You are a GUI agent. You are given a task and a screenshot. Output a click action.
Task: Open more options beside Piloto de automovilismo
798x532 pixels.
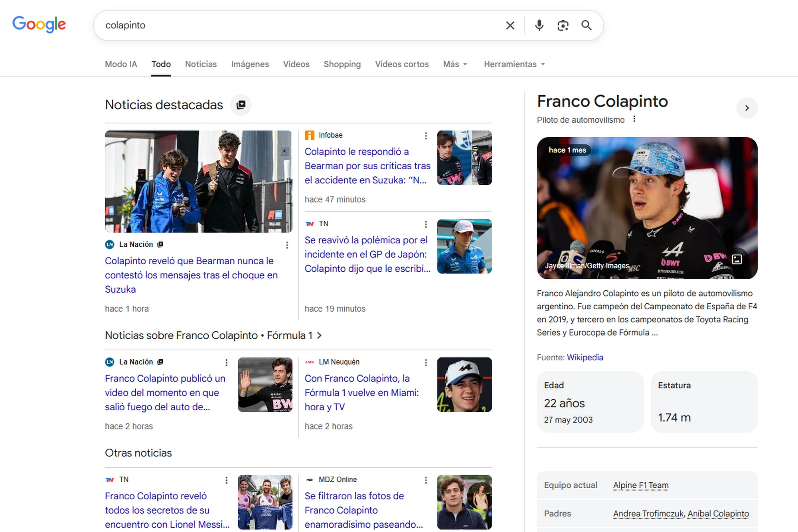pyautogui.click(x=634, y=119)
